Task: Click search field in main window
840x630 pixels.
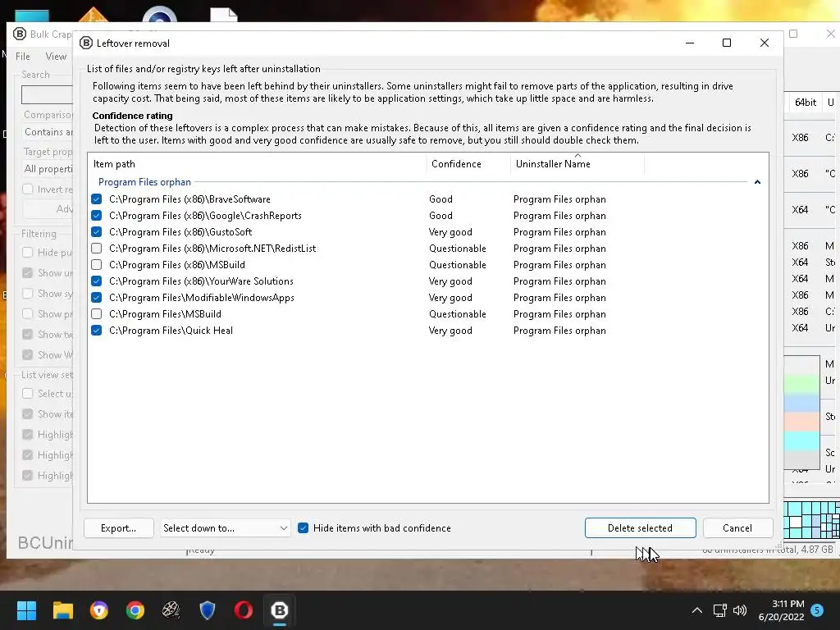Action: click(47, 95)
